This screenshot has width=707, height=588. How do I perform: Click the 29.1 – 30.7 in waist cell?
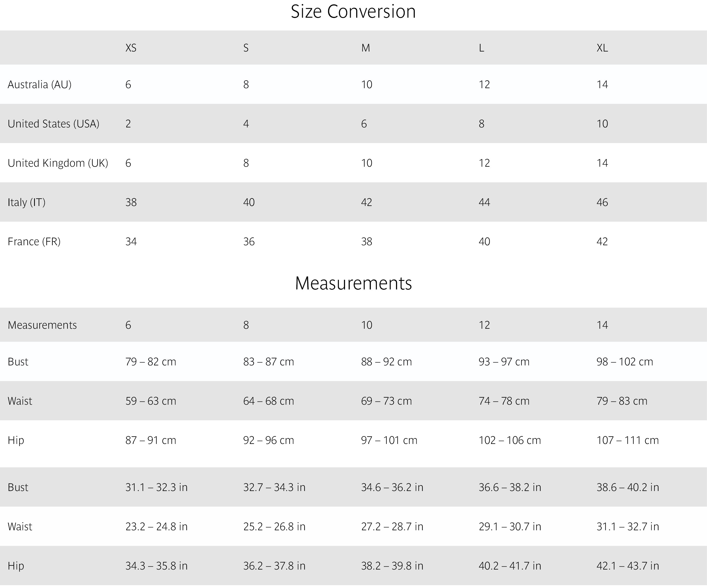[x=510, y=526]
